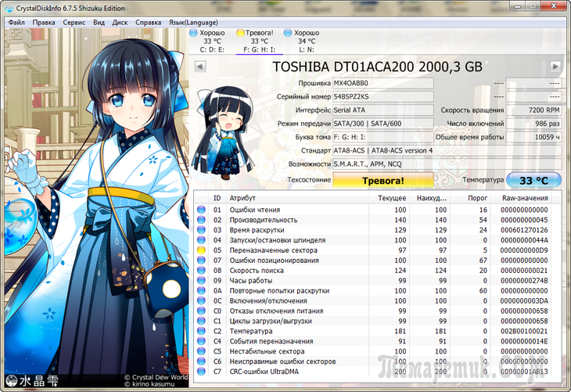Click status orb for События переназначения row
The width and height of the screenshot is (571, 392).
201,341
